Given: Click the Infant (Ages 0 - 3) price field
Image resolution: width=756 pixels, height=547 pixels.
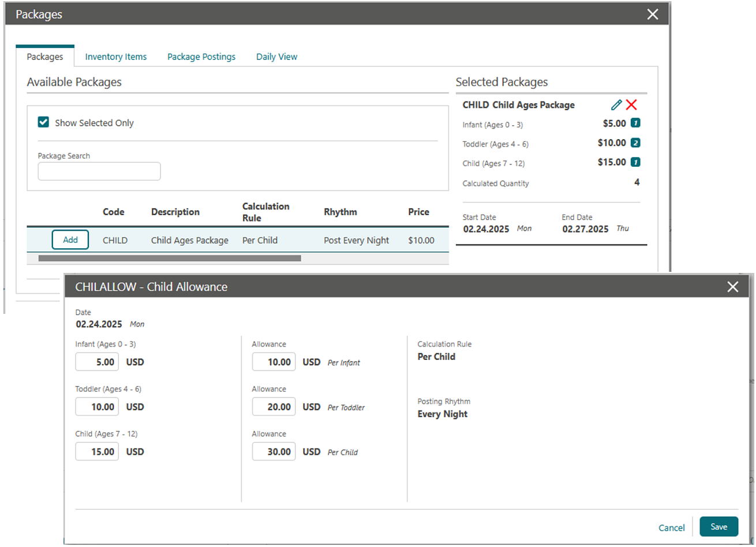Looking at the screenshot, I should tap(97, 362).
